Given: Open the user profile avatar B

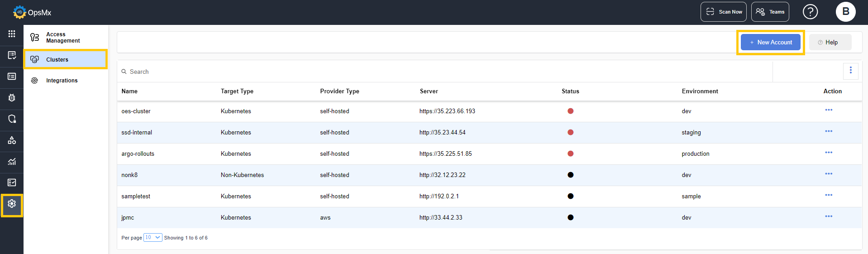Looking at the screenshot, I should (845, 12).
